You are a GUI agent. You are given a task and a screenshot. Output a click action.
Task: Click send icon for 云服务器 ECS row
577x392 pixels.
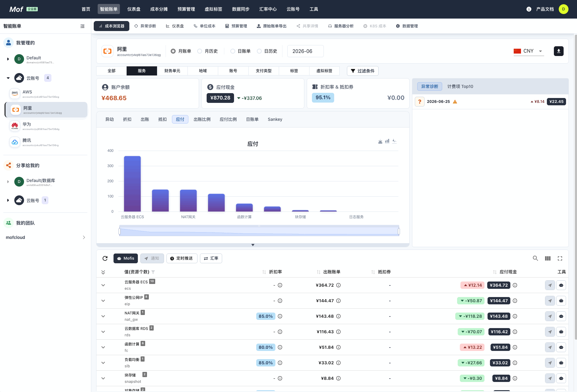tap(550, 285)
